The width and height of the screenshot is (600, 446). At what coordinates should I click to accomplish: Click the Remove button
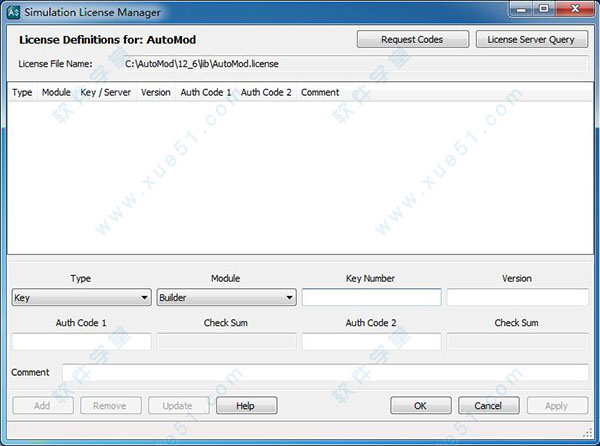click(111, 405)
